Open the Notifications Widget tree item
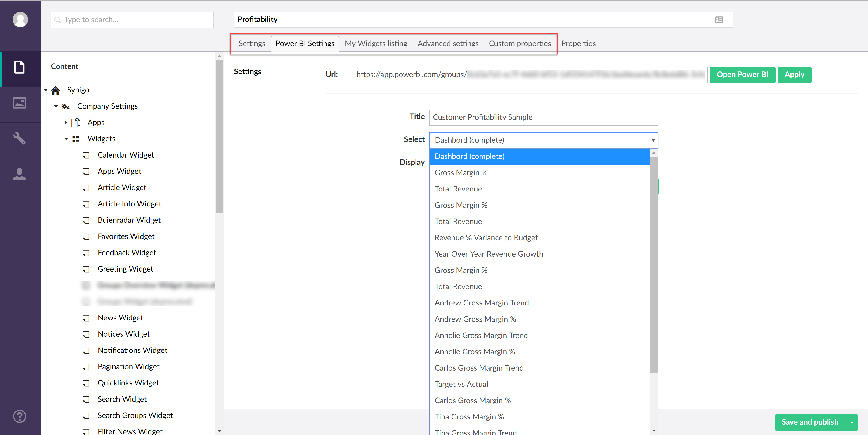 [132, 350]
